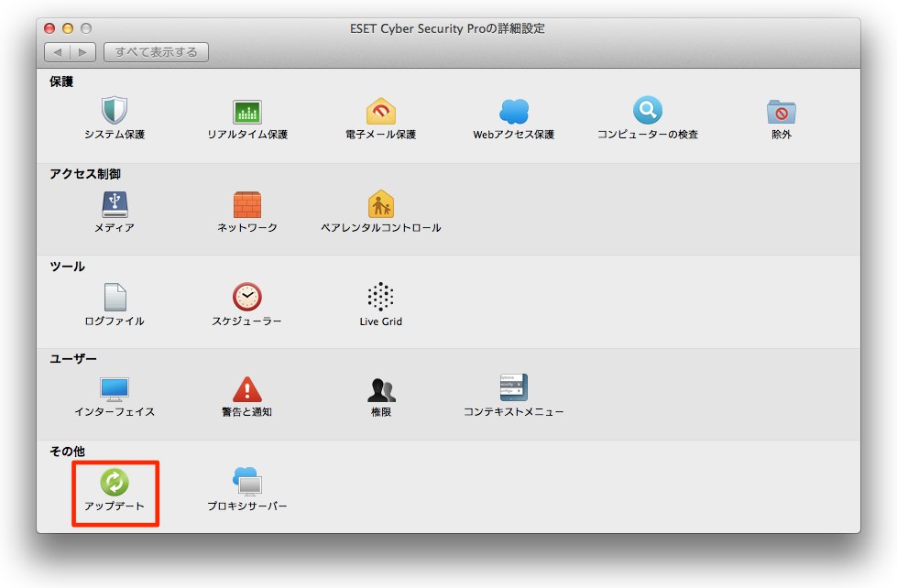This screenshot has width=897, height=588.
Task: Open 警告と通知 warning triangle icon
Action: pos(247,389)
